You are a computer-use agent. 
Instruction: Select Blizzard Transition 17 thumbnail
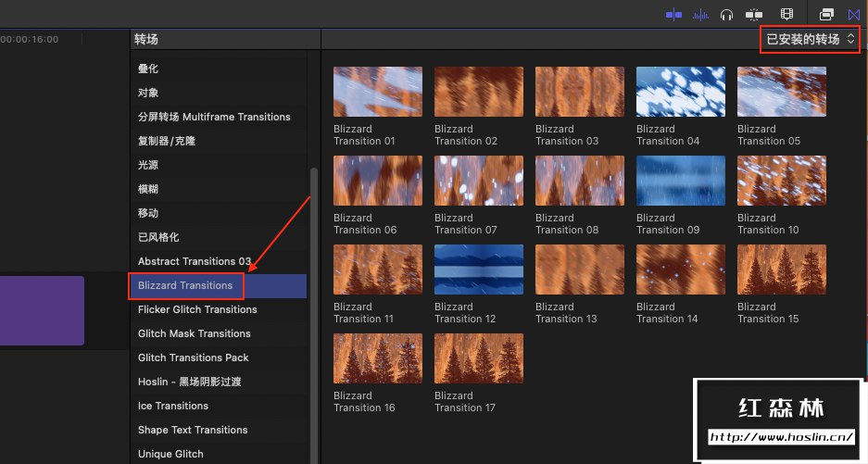tap(479, 358)
